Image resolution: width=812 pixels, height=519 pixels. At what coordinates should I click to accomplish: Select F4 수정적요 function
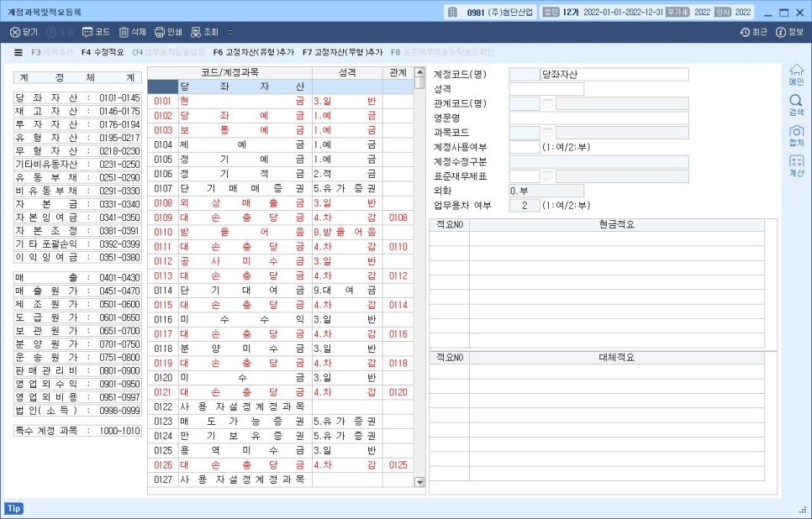pos(103,52)
